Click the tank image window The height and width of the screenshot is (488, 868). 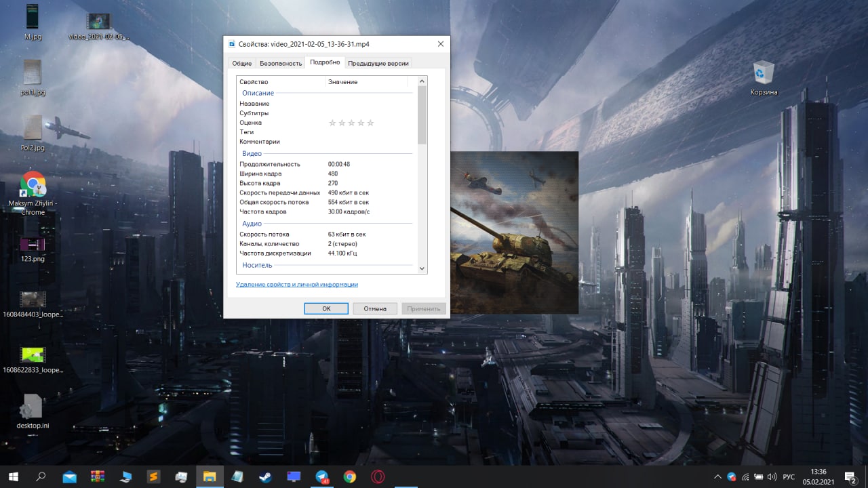514,232
